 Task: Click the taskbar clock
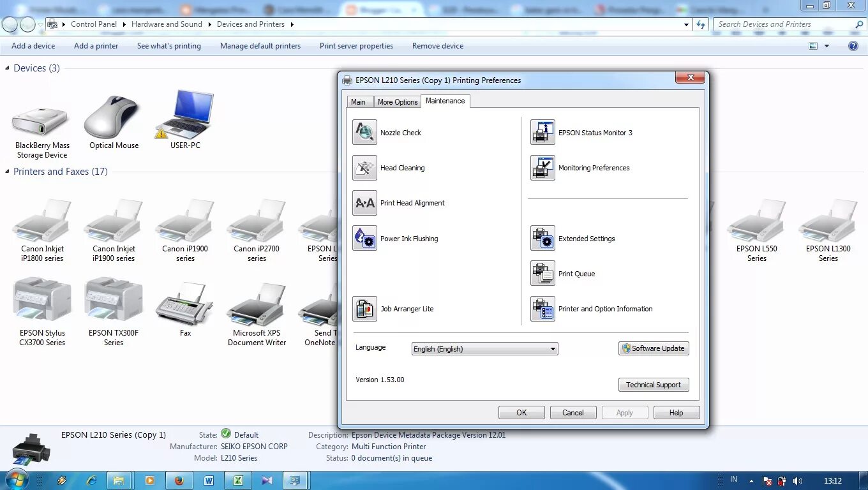pos(833,481)
